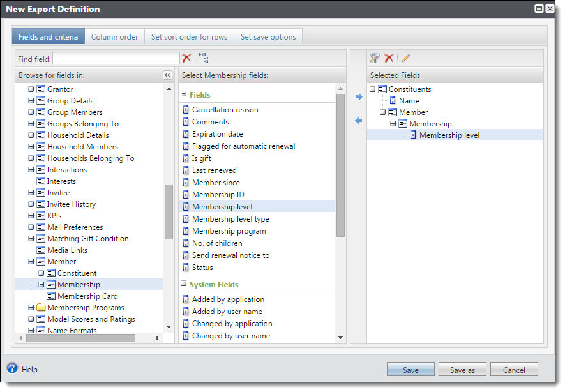Click up arrow of browse tree scrollbar
Screen dimensions: 565x392
click(169, 89)
